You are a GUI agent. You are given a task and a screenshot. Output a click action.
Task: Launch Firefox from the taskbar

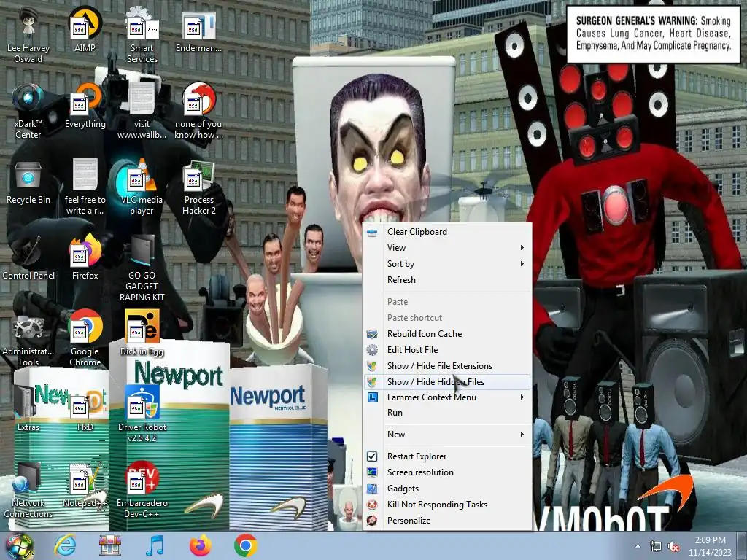coord(201,545)
